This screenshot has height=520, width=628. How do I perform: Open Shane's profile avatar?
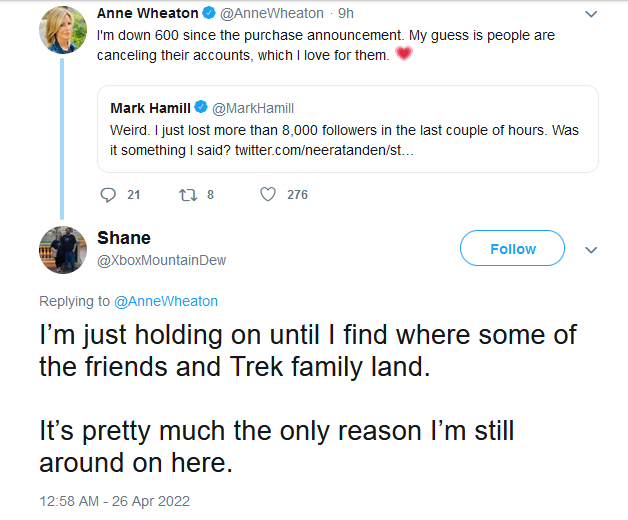pos(62,249)
